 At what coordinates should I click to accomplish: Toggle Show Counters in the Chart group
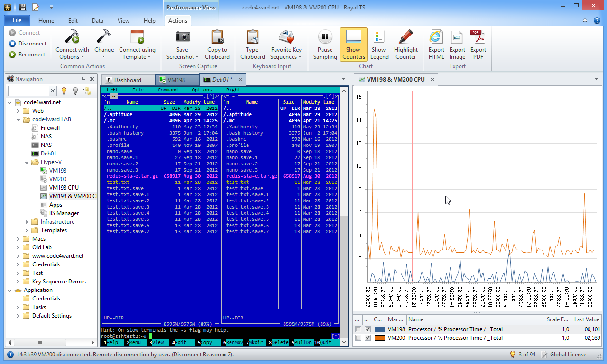point(353,45)
